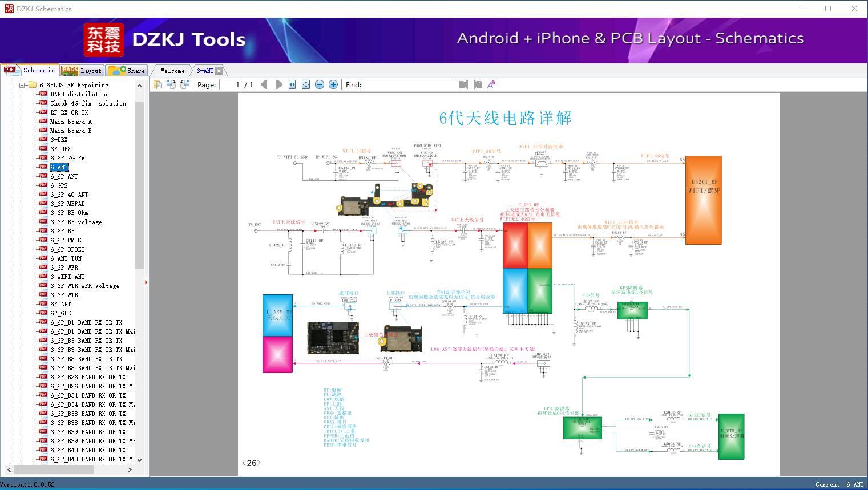Zoom out with the minus button
This screenshot has height=490, width=868.
tap(320, 84)
